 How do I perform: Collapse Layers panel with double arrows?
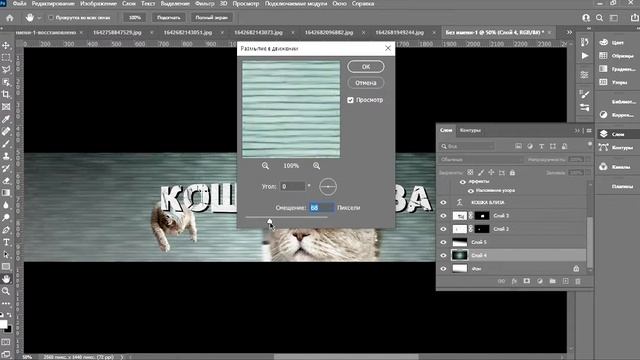coord(577,130)
